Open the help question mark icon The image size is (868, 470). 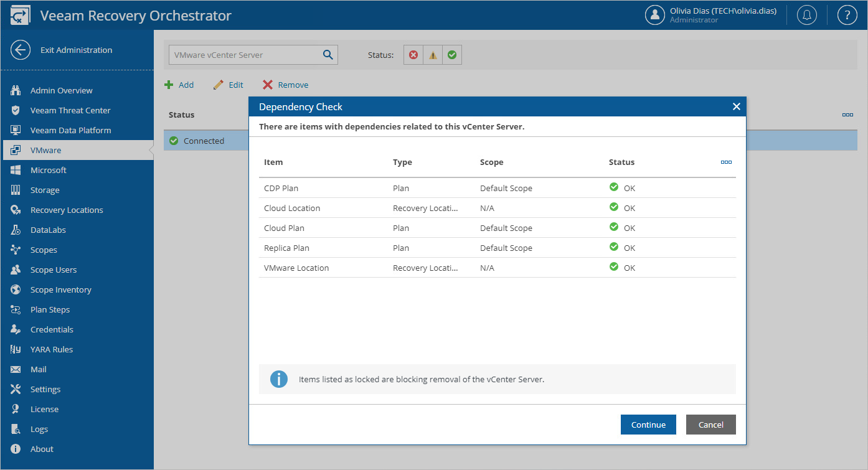tap(847, 15)
